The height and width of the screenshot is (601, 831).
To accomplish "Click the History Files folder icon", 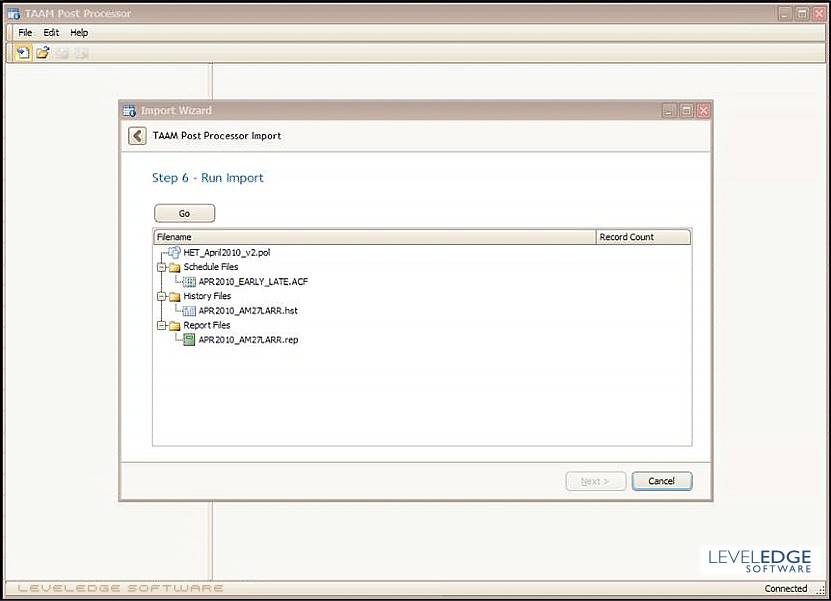I will coord(175,296).
